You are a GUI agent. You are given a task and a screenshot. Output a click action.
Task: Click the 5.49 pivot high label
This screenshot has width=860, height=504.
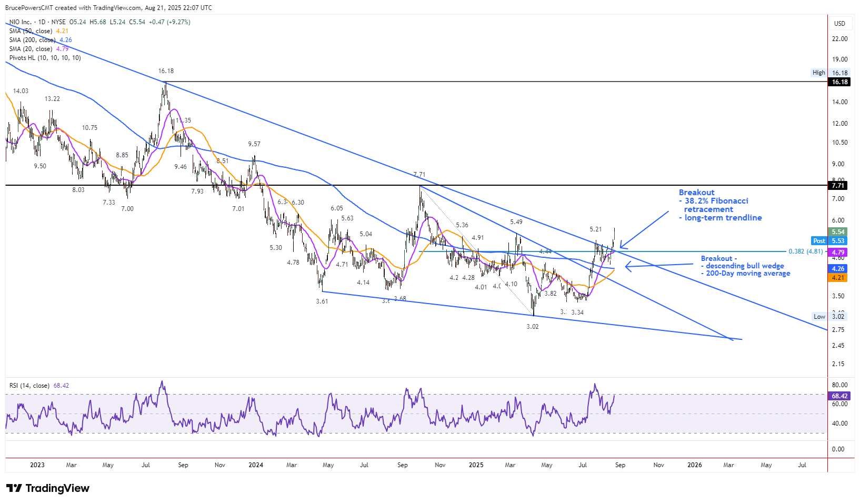[x=516, y=223]
